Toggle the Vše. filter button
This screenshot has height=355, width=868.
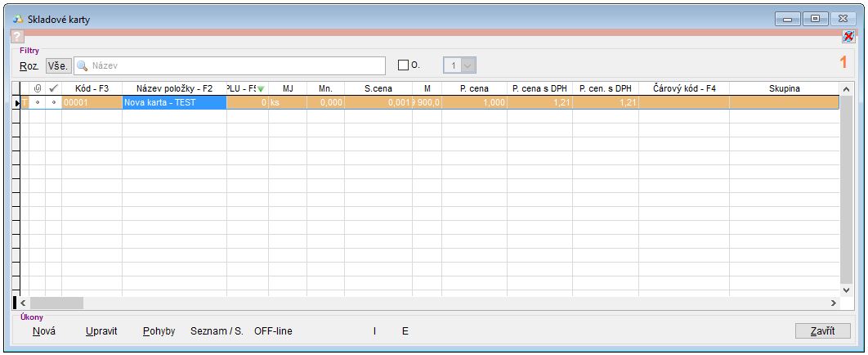coord(57,65)
